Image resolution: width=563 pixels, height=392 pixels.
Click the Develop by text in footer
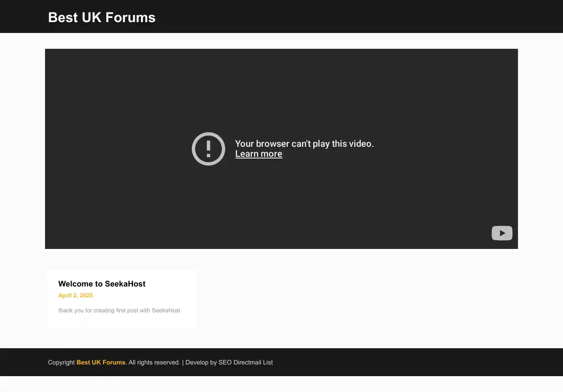tap(201, 362)
